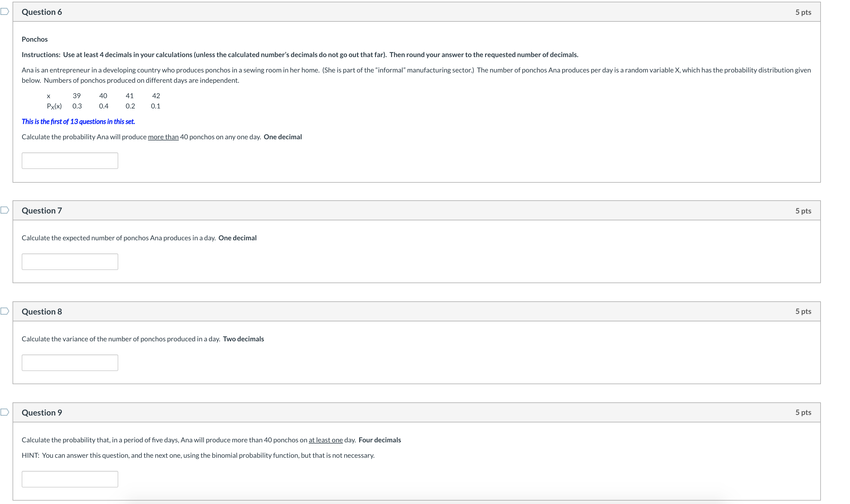Click the Question 6 header title
Screen dimensions: 850x504
[x=42, y=12]
